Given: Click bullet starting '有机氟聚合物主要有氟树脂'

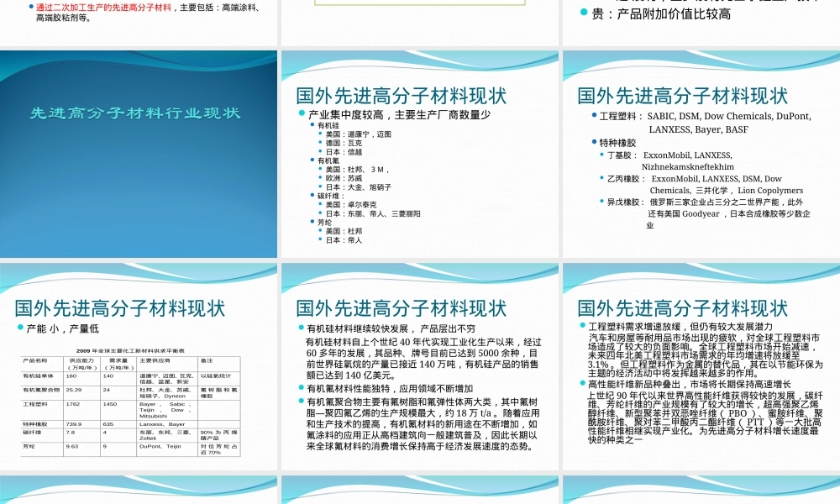Looking at the screenshot, I should click(423, 424).
